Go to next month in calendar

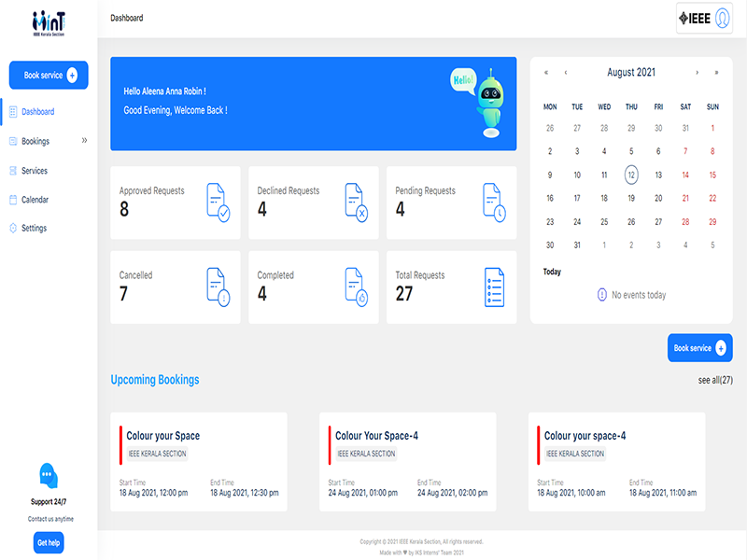click(x=697, y=72)
